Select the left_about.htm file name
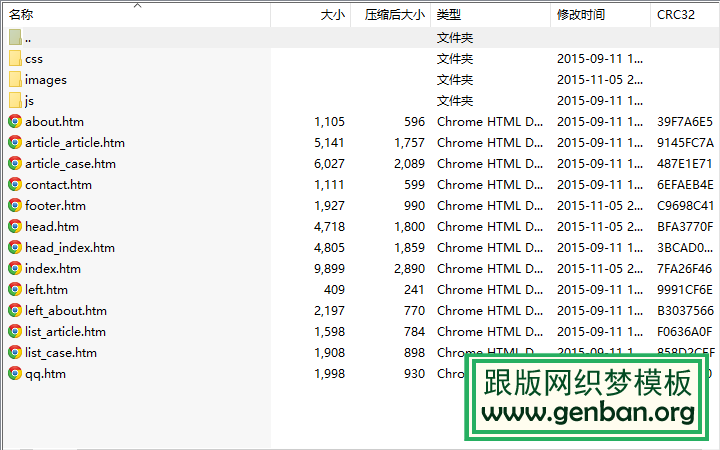Image resolution: width=720 pixels, height=450 pixels. tap(66, 310)
